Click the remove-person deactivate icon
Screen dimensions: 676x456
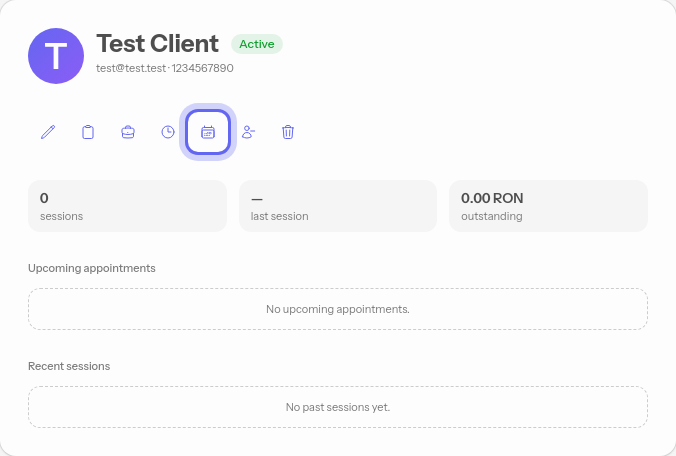[248, 132]
